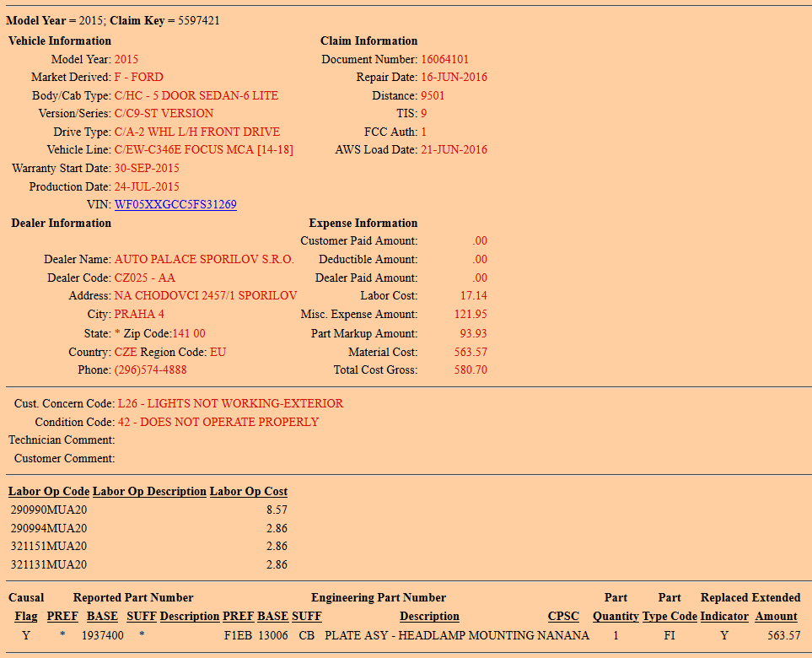Select the Labor Op Description column header
The width and height of the screenshot is (812, 658).
click(x=149, y=491)
